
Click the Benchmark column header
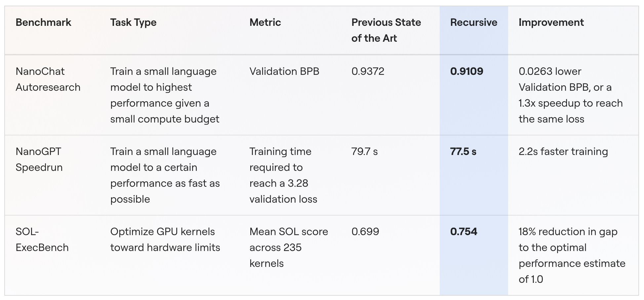tap(43, 22)
